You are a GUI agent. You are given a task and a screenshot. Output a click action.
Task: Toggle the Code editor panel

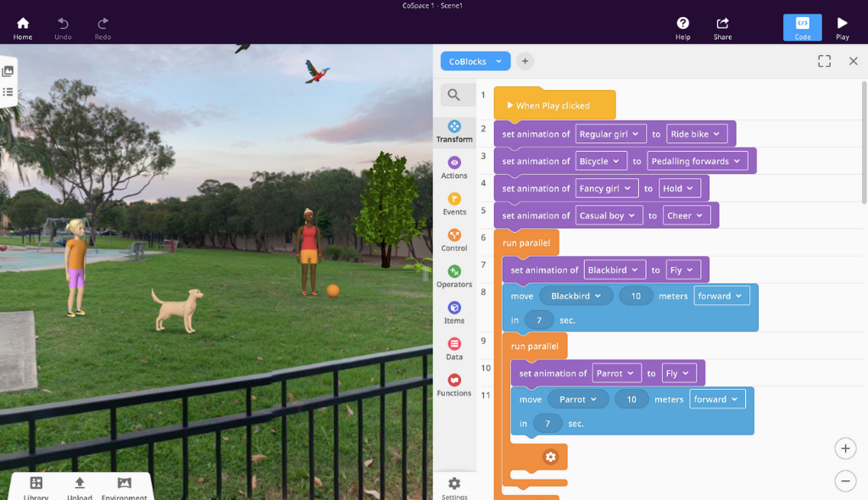(x=802, y=28)
